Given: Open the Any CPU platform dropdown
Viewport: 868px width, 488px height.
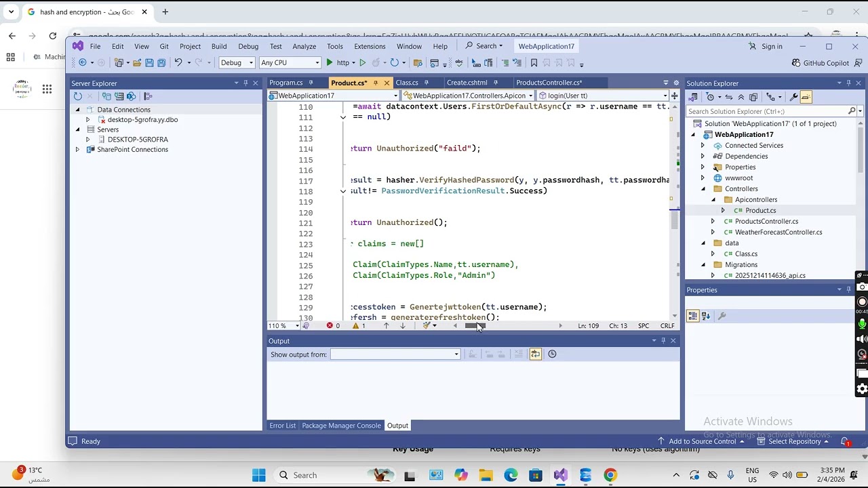Looking at the screenshot, I should 290,62.
